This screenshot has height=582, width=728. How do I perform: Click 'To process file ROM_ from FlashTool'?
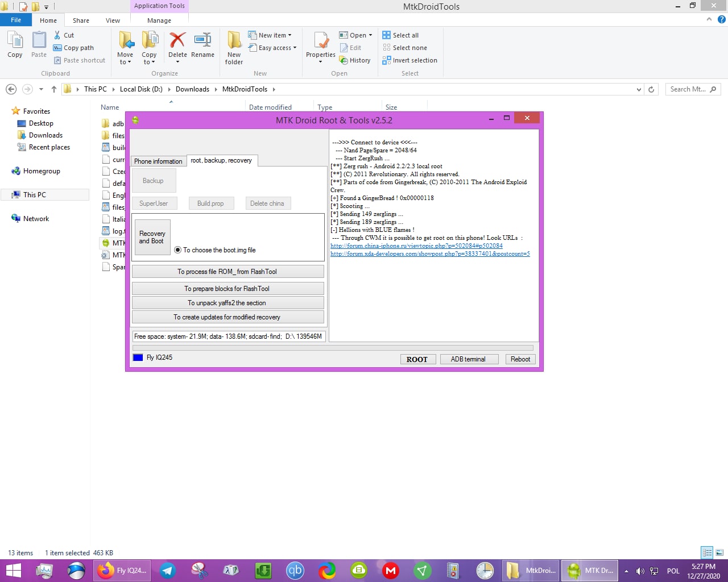[x=227, y=272]
